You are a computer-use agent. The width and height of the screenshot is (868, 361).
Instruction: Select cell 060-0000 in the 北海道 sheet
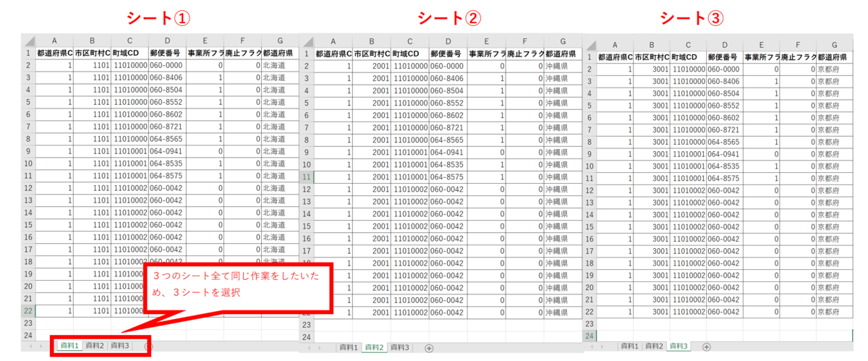[x=167, y=65]
